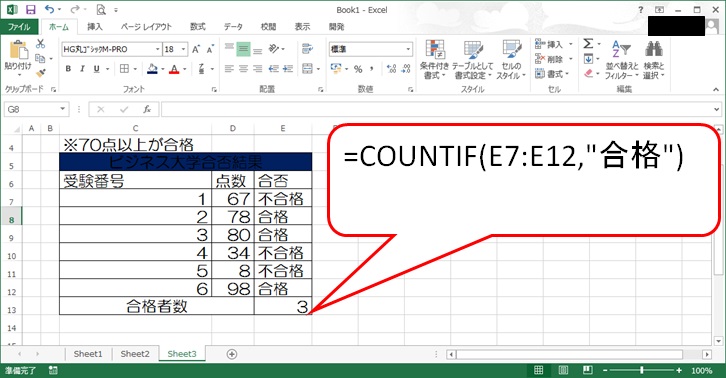Adjust the zoom slider handle
This screenshot has width=726, height=378.
641,370
